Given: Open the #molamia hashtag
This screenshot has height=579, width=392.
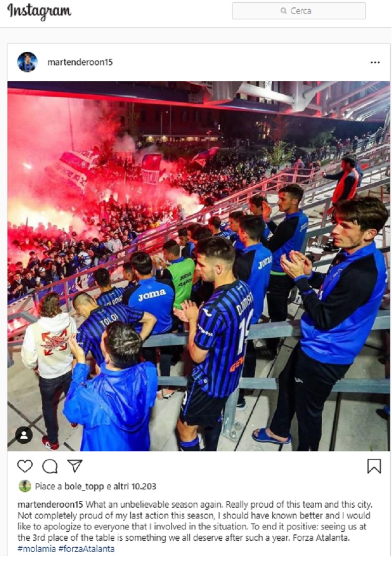Looking at the screenshot, I should tap(37, 549).
